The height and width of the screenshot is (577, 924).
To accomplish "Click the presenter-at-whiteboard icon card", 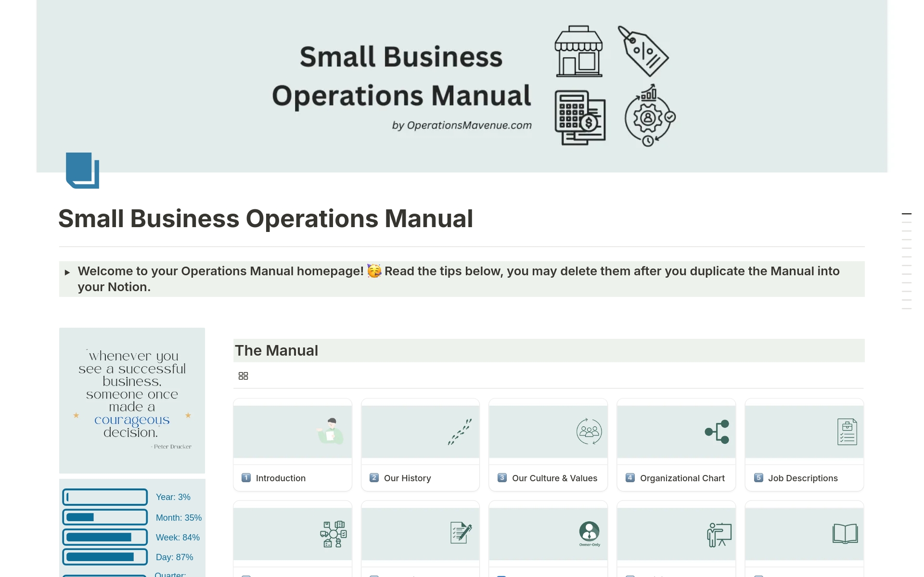I will pos(718,533).
